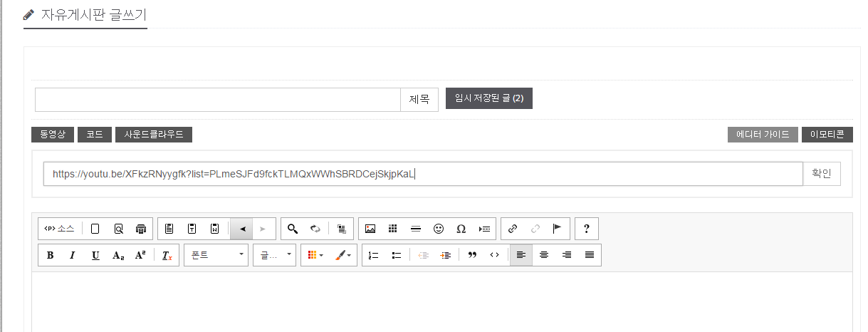The image size is (868, 332).
Task: Open the background color brush dropdown
Action: (343, 255)
